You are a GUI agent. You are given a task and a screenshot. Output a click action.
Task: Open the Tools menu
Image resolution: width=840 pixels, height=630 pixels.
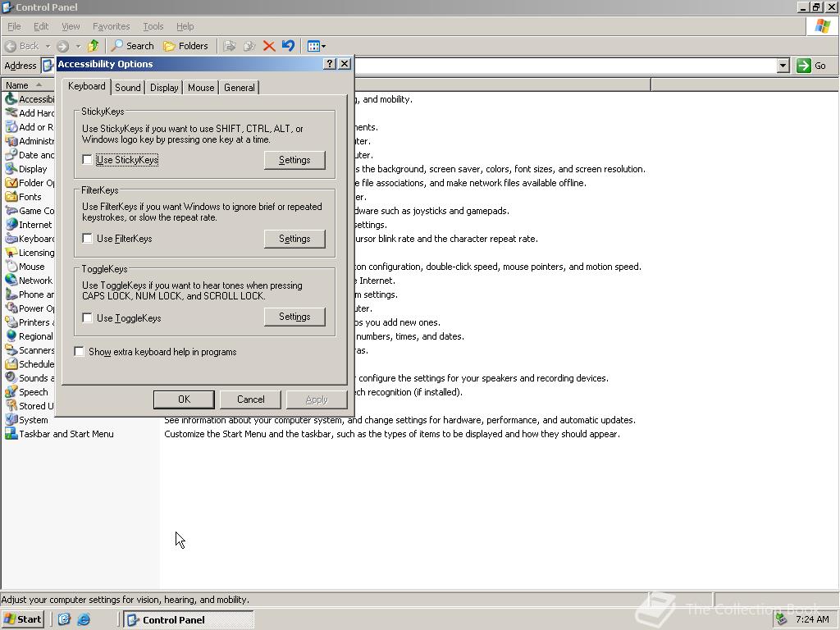click(153, 26)
